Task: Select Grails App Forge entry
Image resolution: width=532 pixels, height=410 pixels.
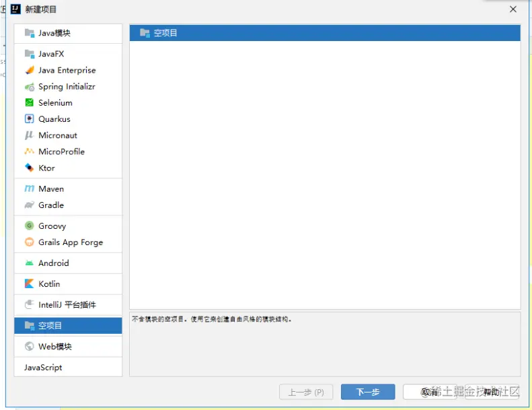Action: click(68, 242)
